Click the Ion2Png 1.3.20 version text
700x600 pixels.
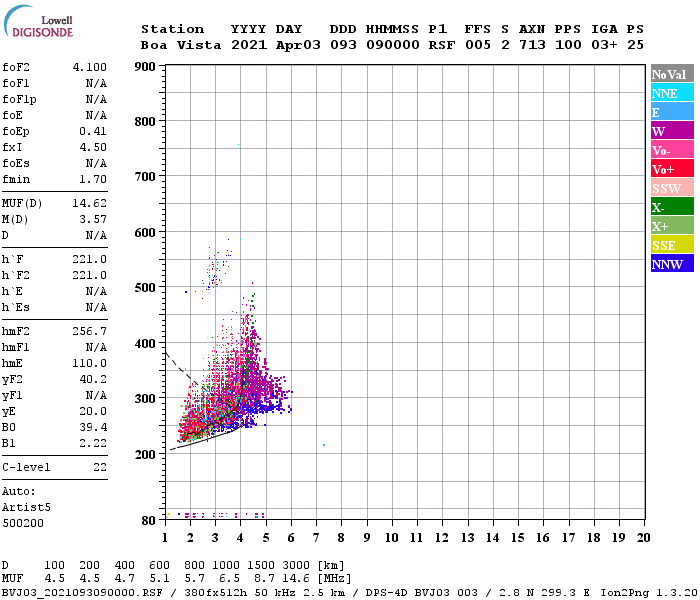(x=649, y=593)
